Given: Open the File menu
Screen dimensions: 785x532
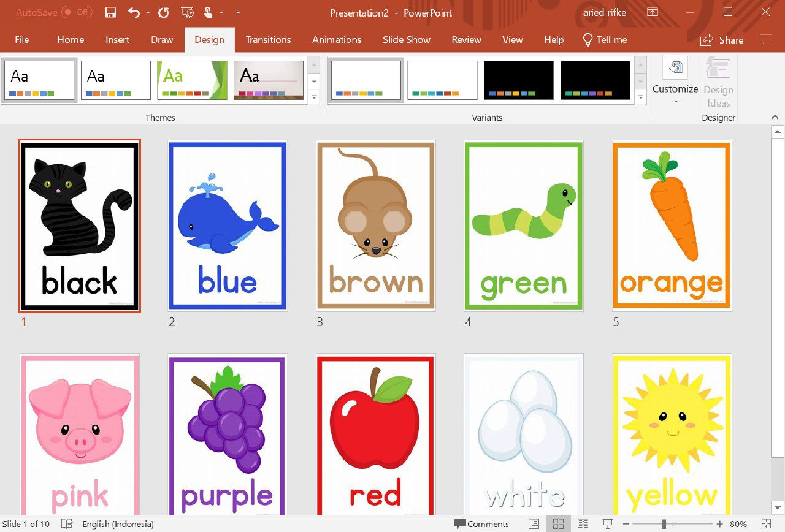Looking at the screenshot, I should click(21, 40).
